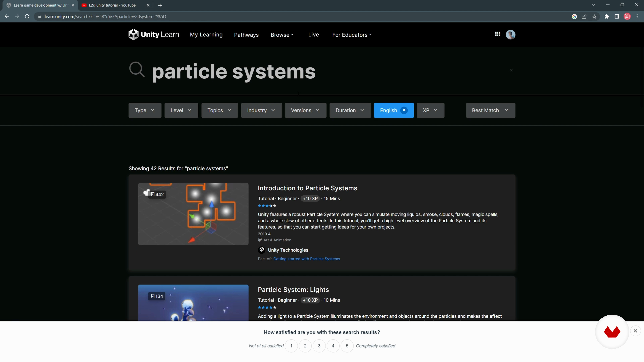Bookmark this page star icon

click(x=594, y=16)
